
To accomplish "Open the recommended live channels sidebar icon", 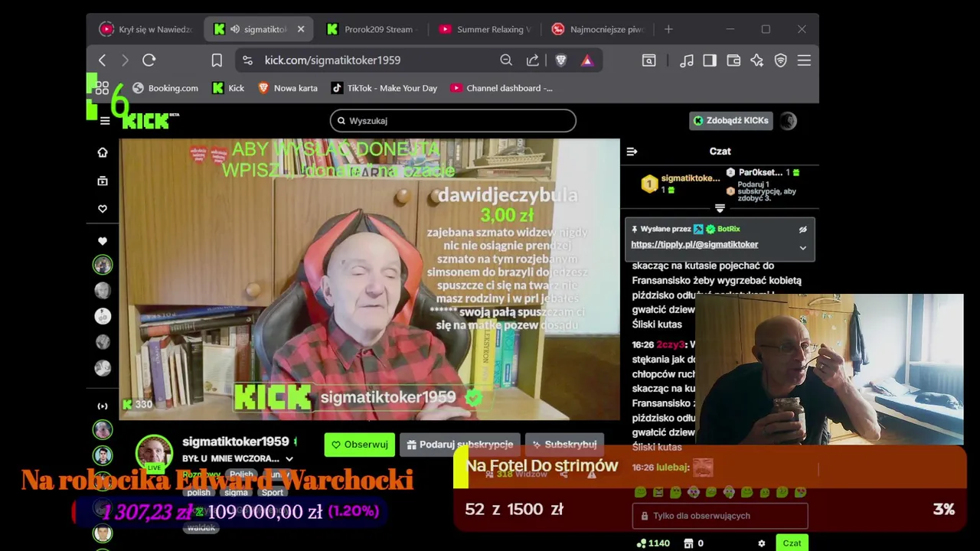I will pos(103,406).
